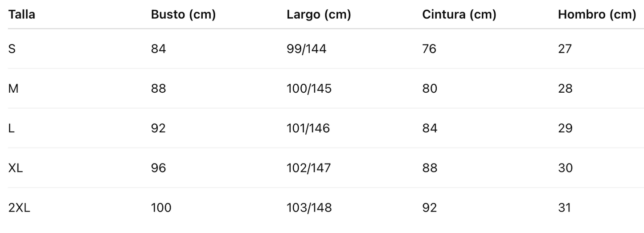Click the Cintura (cm) column header

tap(459, 15)
